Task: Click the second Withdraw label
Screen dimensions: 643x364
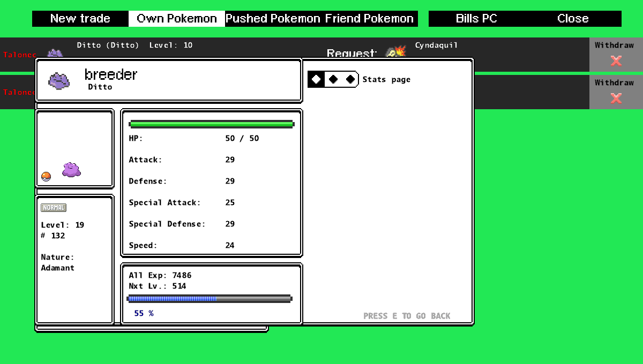Action: pyautogui.click(x=614, y=83)
